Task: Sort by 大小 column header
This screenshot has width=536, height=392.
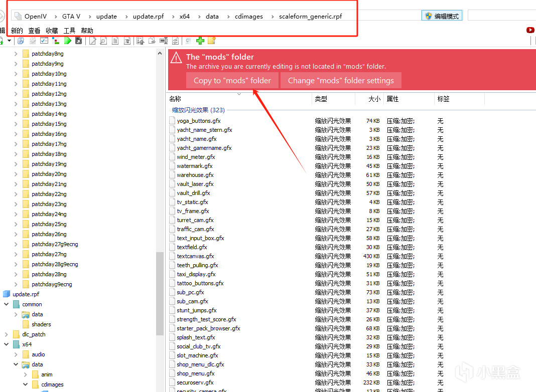Action: pos(369,99)
